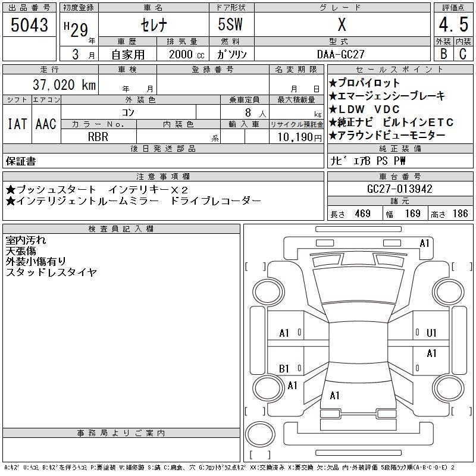Click the リサイクル預託金 header

[x=296, y=124]
